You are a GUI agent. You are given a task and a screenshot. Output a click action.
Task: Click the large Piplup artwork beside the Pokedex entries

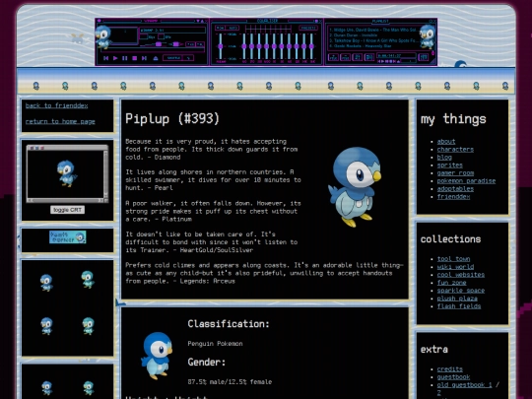[x=355, y=186]
